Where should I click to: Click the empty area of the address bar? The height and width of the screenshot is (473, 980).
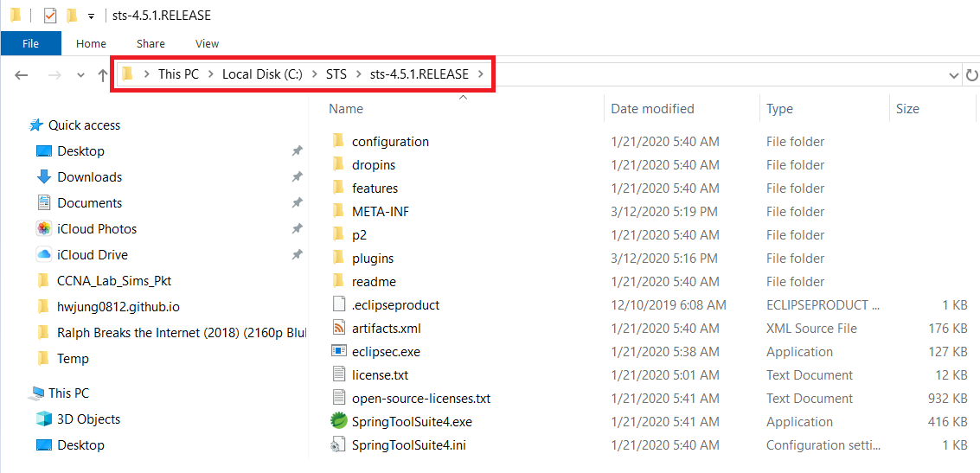click(x=719, y=75)
